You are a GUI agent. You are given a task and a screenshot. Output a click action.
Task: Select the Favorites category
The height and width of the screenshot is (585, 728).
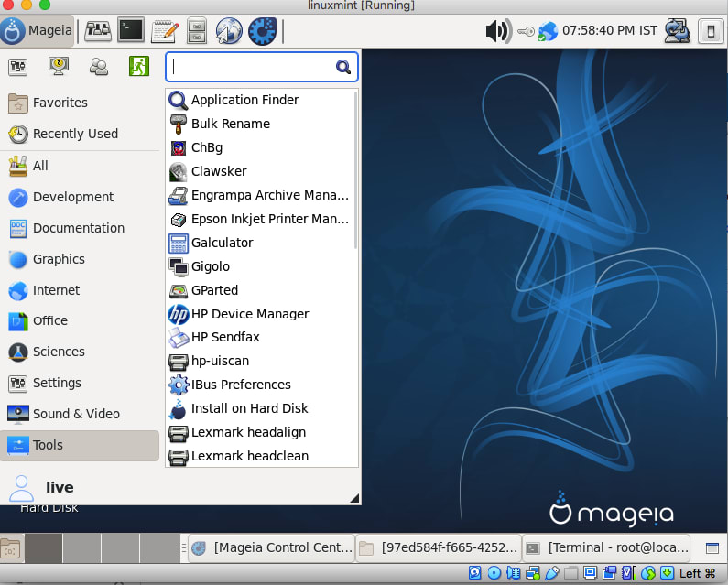80,103
